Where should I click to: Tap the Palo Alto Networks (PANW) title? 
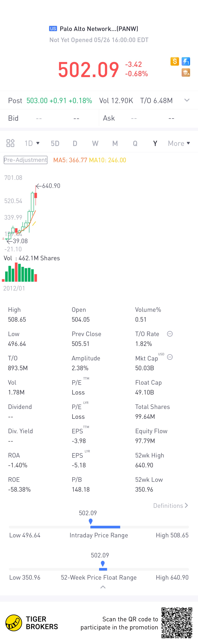(x=99, y=29)
